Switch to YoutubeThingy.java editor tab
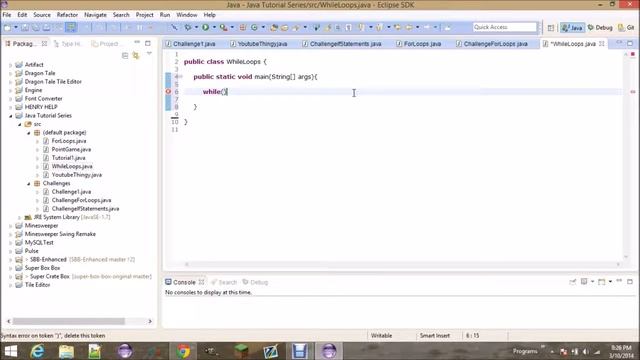 coord(259,44)
